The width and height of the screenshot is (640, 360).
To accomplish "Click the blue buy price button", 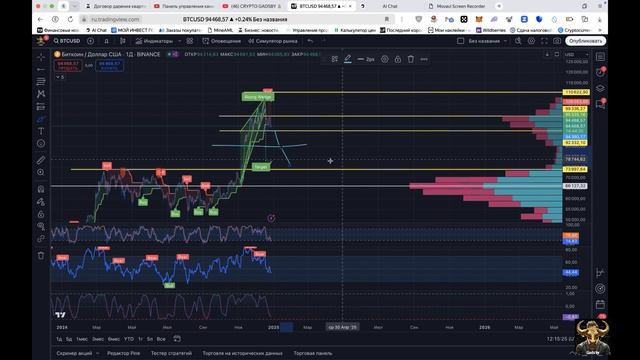I will pos(109,65).
